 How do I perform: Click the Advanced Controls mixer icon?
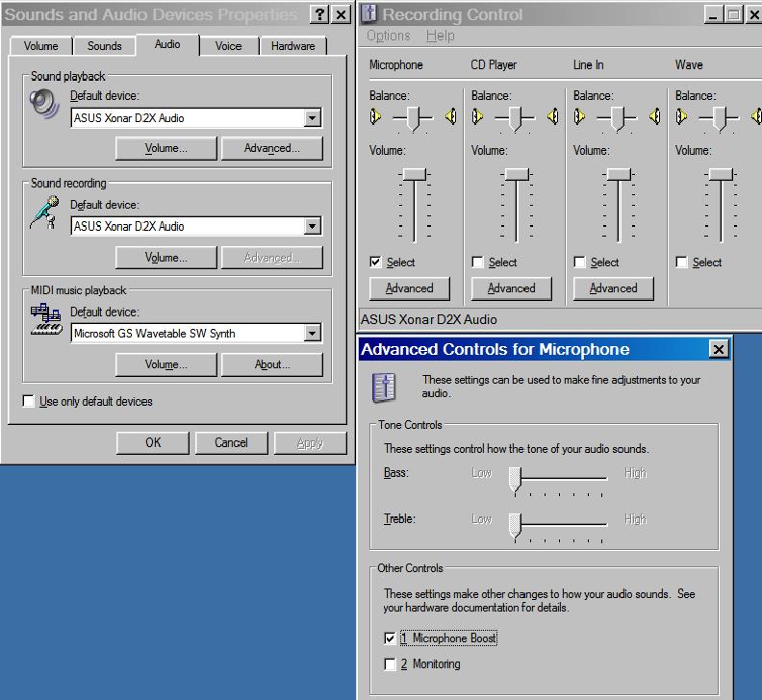click(384, 387)
